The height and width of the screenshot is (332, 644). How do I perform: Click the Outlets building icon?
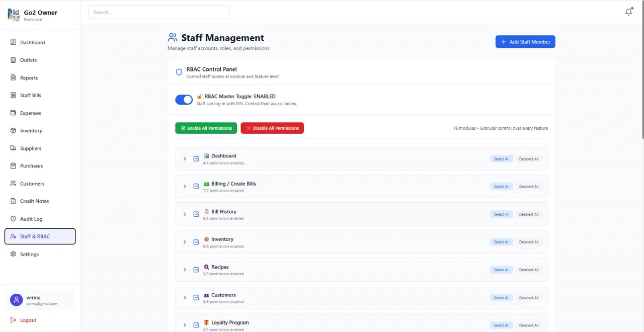point(13,60)
